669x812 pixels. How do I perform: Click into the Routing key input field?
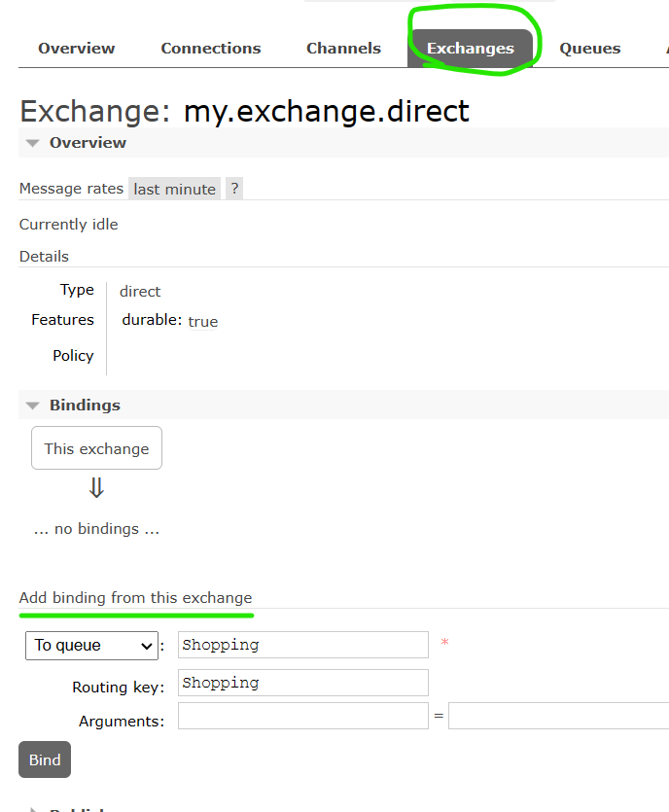click(x=302, y=683)
